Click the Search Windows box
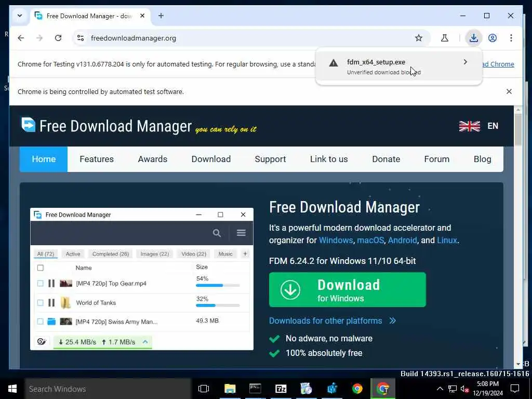 coord(108,389)
